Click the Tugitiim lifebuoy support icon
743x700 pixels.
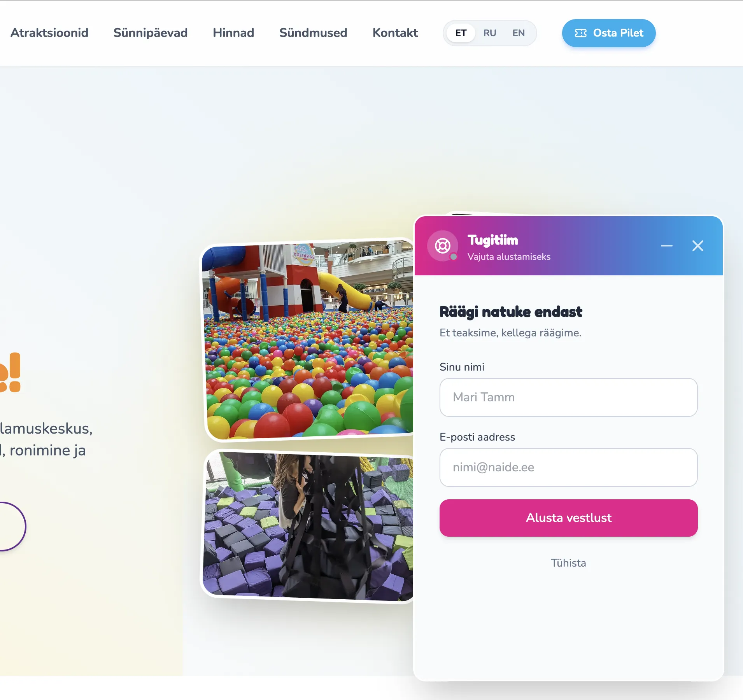(442, 246)
